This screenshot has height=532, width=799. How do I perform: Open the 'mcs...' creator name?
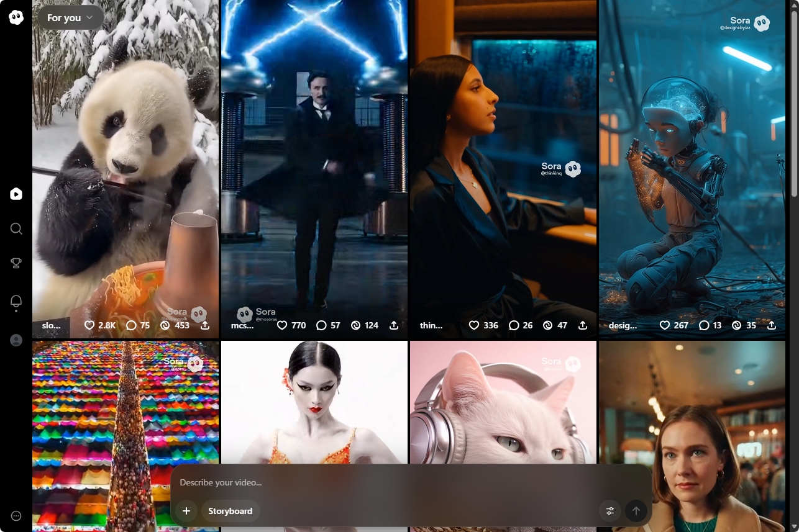[242, 325]
